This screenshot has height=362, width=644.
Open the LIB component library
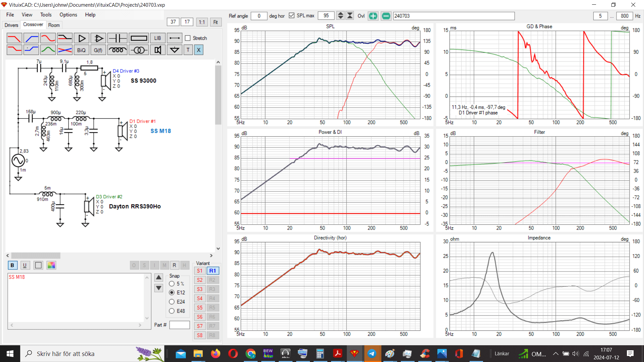158,38
